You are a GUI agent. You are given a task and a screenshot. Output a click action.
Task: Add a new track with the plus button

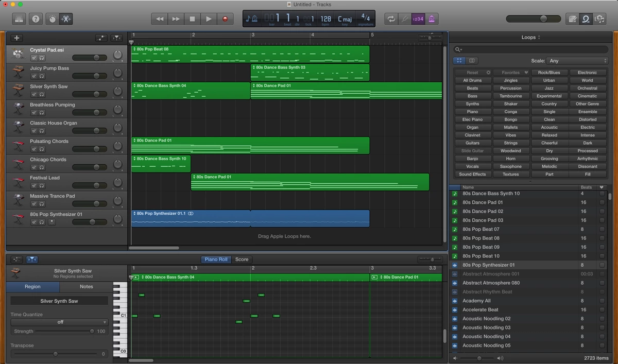pos(16,38)
